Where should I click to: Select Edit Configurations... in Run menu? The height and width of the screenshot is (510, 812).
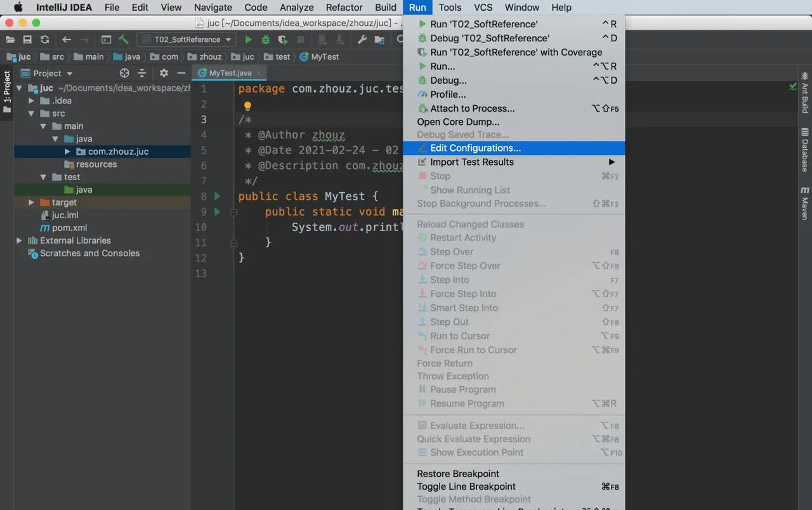pyautogui.click(x=475, y=148)
